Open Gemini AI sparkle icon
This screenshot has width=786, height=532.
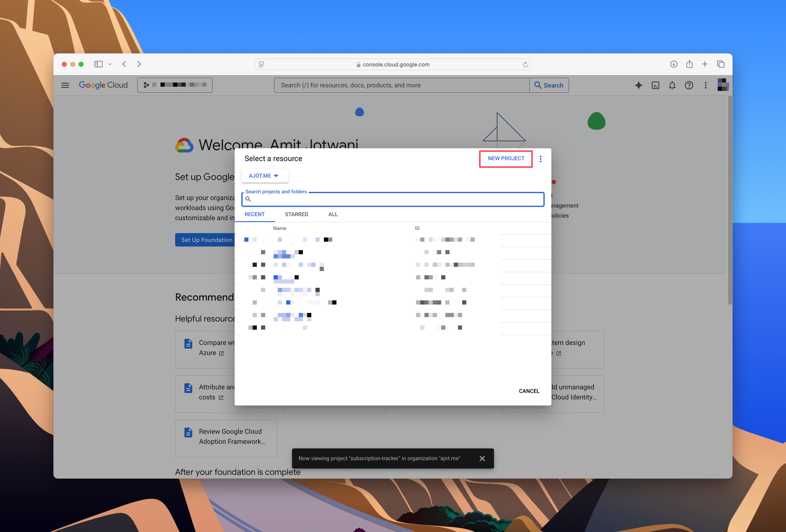(x=639, y=85)
